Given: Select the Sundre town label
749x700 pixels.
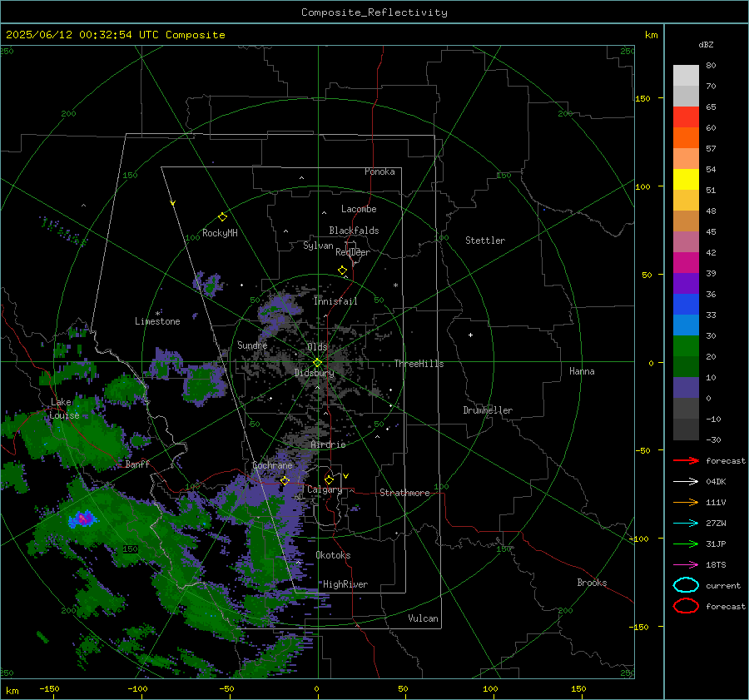Looking at the screenshot, I should pos(252,345).
